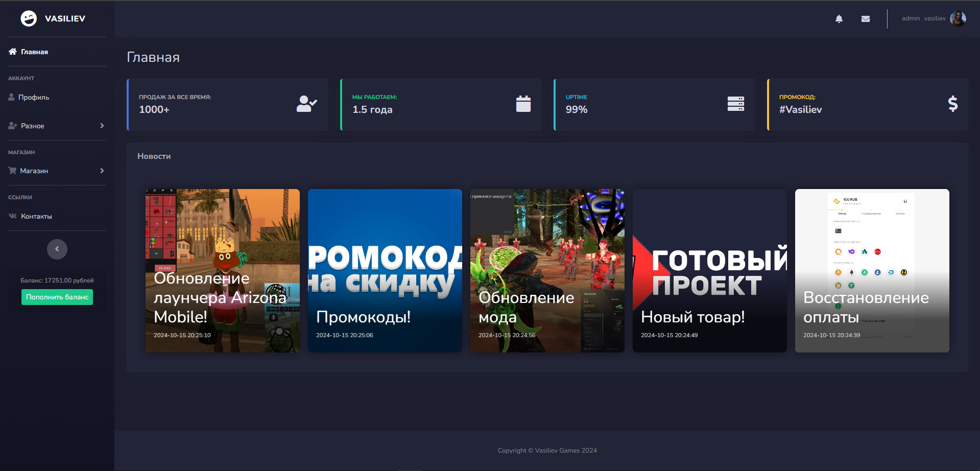Click the calendar icon in Мы работаем card
The height and width of the screenshot is (471, 980).
(x=523, y=104)
